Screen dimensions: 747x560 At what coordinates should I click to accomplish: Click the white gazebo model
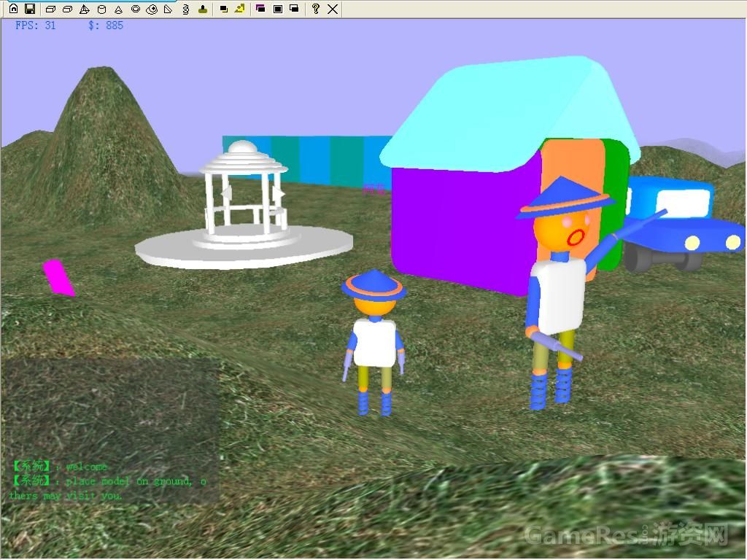[244, 197]
